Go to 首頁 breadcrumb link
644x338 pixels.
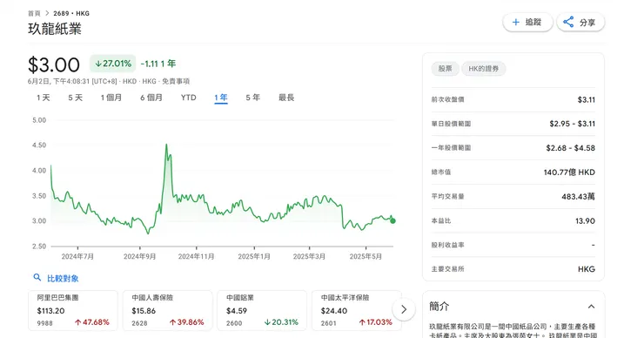click(x=34, y=13)
